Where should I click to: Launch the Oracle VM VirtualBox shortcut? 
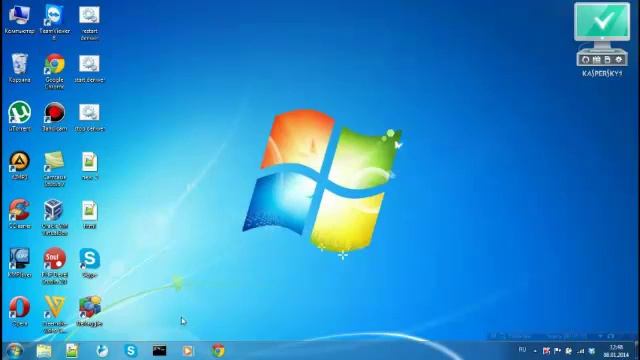pos(54,218)
